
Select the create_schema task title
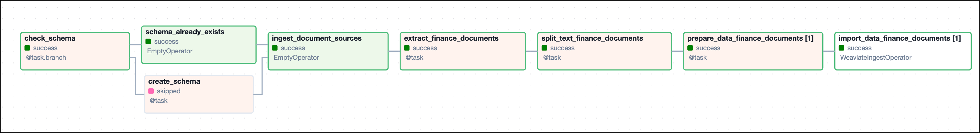[174, 81]
